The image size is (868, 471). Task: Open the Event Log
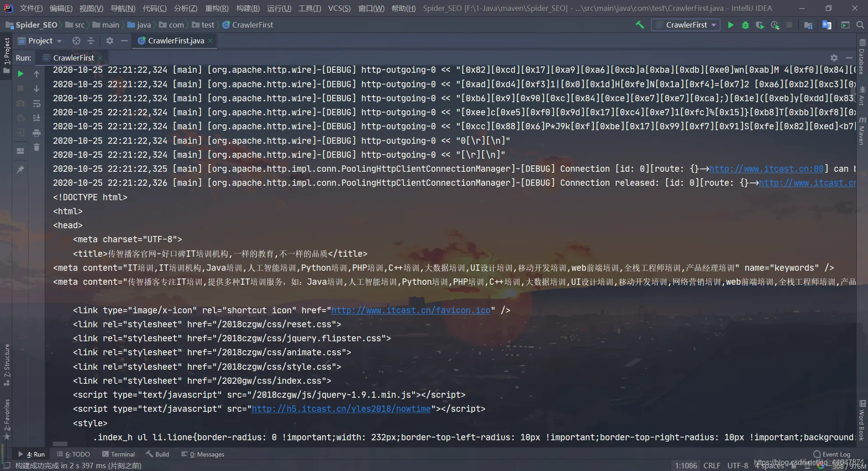[832, 454]
